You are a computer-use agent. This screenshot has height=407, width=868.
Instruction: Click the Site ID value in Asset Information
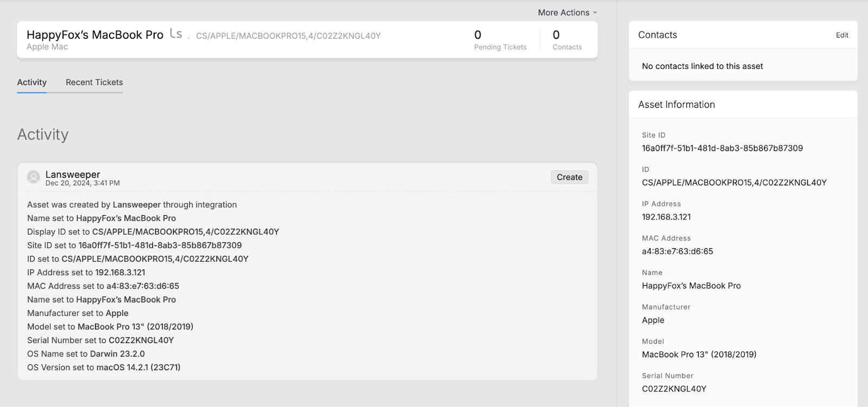[x=722, y=148]
